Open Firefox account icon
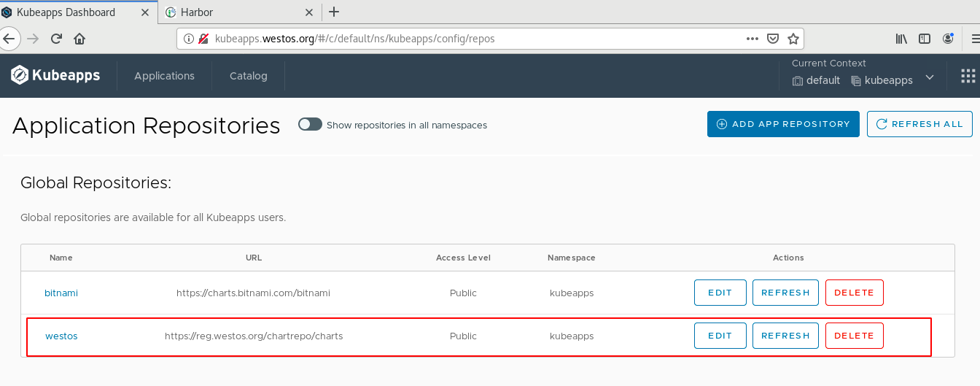 (x=948, y=39)
